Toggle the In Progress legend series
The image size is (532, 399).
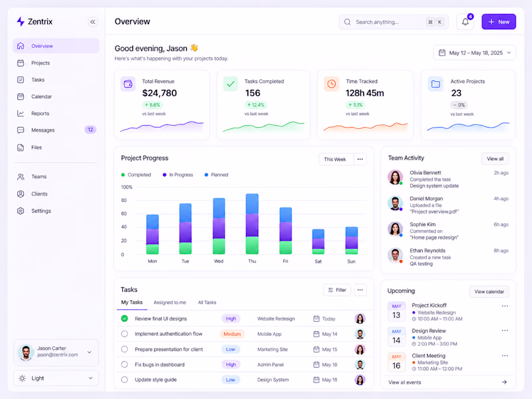point(178,175)
